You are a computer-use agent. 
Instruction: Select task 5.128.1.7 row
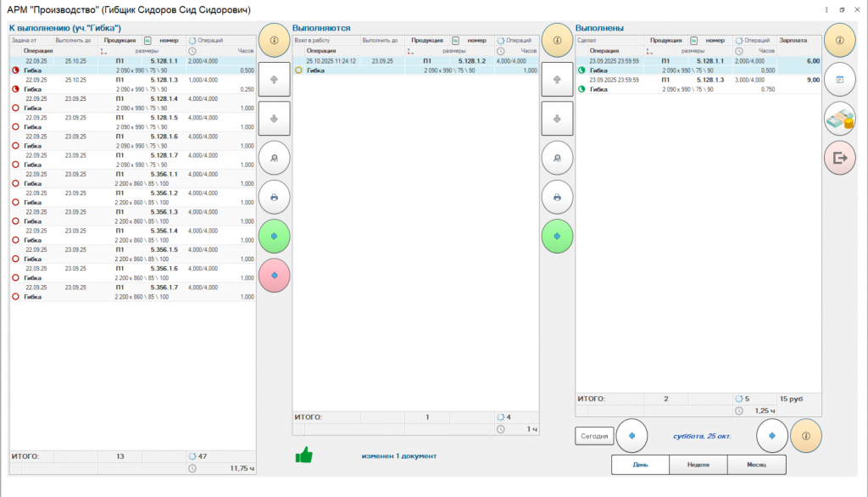[x=133, y=160]
